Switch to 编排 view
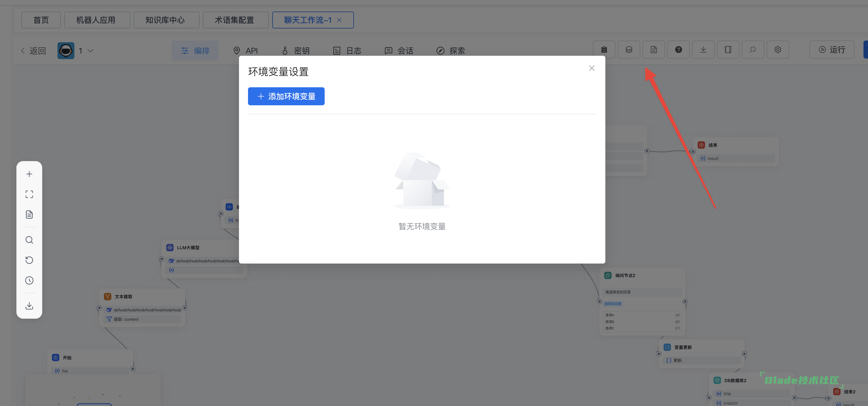 click(x=195, y=50)
